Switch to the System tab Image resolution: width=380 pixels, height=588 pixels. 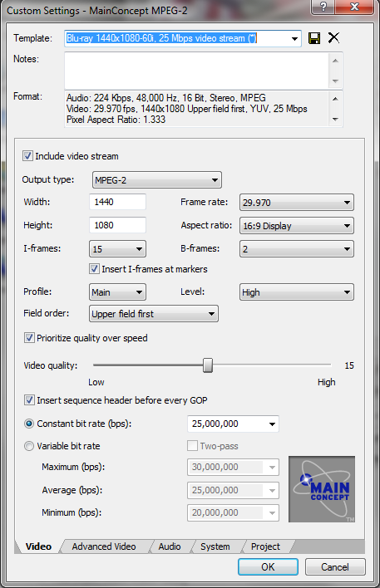215,546
